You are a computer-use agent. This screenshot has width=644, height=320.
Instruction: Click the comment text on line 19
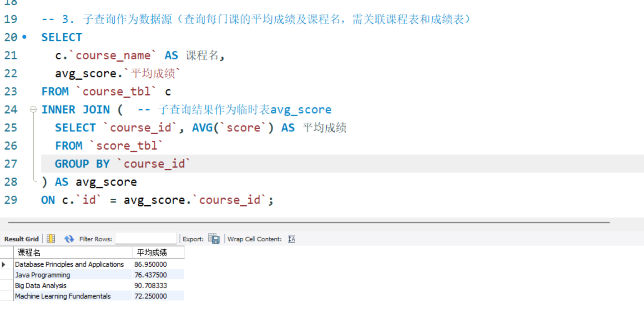tap(257, 19)
